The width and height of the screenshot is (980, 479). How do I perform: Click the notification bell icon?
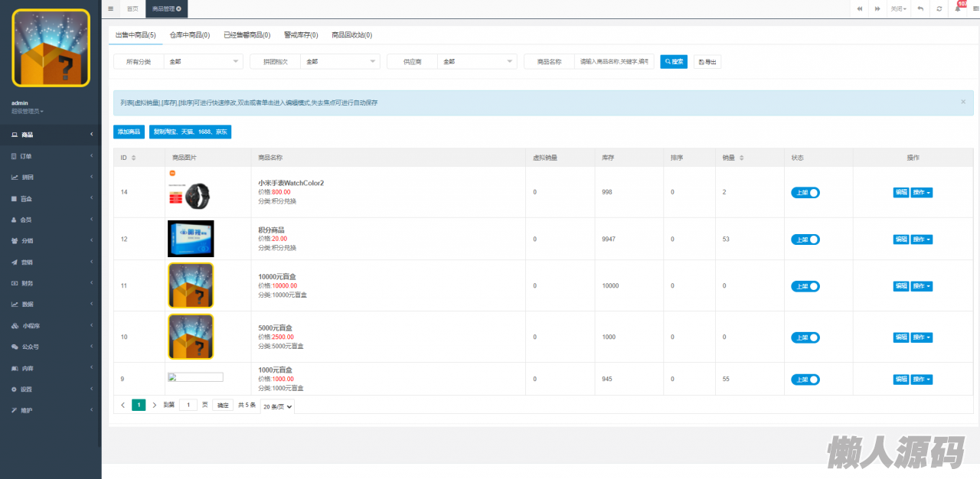(957, 8)
